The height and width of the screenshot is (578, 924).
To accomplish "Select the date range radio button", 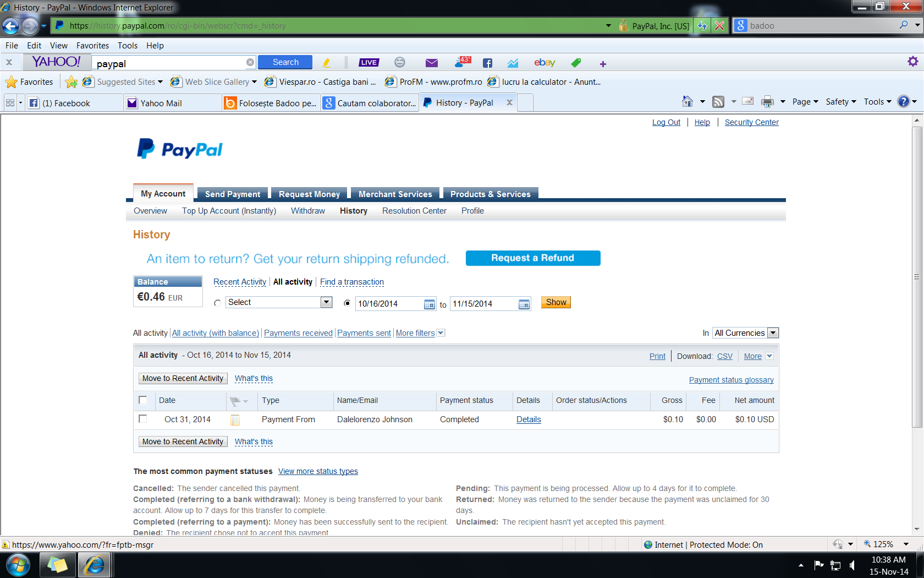I will [347, 303].
